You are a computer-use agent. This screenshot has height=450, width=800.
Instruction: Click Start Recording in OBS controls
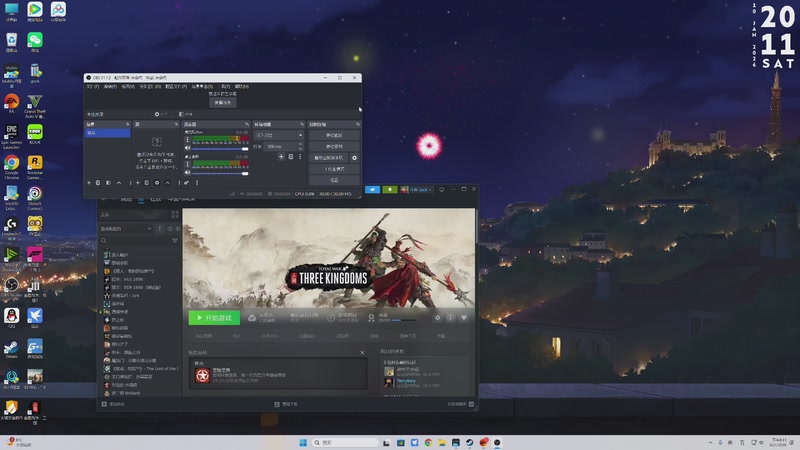[x=334, y=146]
